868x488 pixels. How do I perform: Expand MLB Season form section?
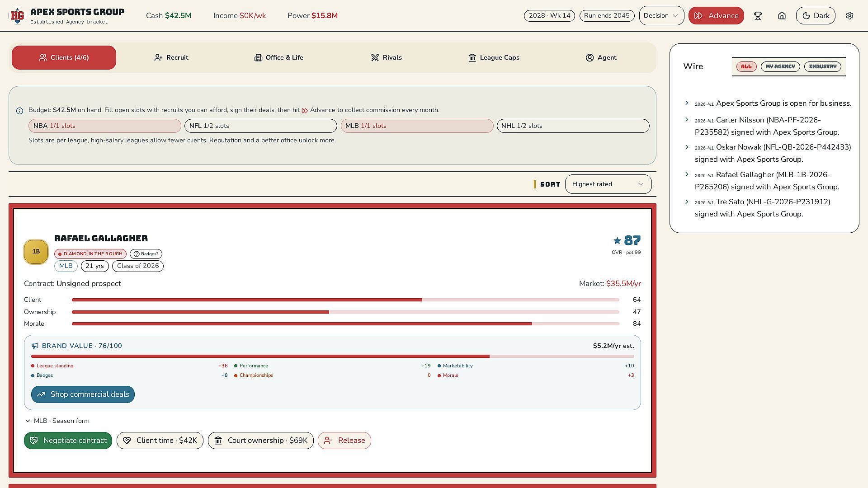pos(57,421)
